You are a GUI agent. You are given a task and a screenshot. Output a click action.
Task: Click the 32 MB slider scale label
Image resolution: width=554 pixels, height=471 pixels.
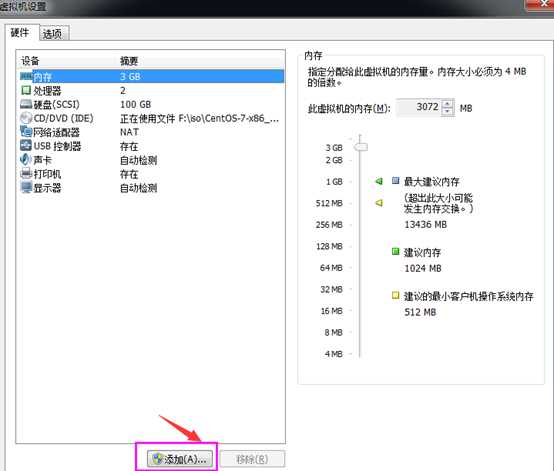click(x=331, y=289)
